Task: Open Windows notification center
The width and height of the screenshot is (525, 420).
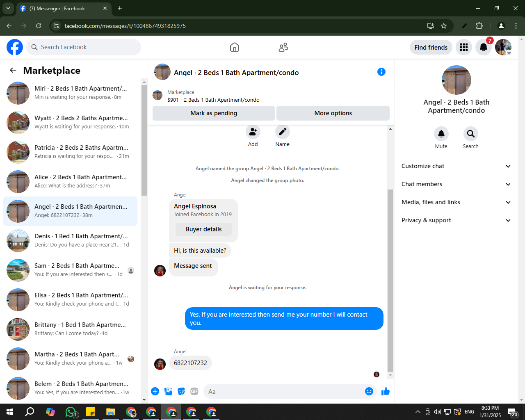Action: click(513, 412)
